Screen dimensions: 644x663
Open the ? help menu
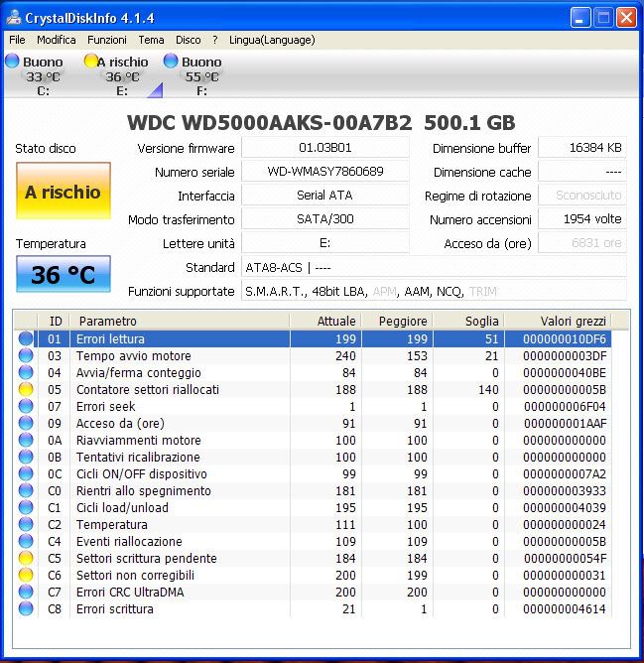(215, 40)
